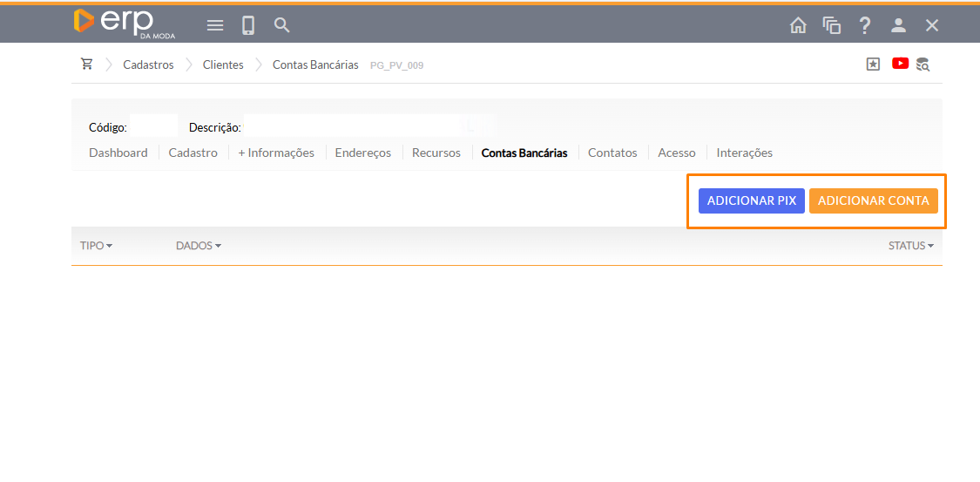
Task: Open the Contatos tab
Action: tap(612, 153)
